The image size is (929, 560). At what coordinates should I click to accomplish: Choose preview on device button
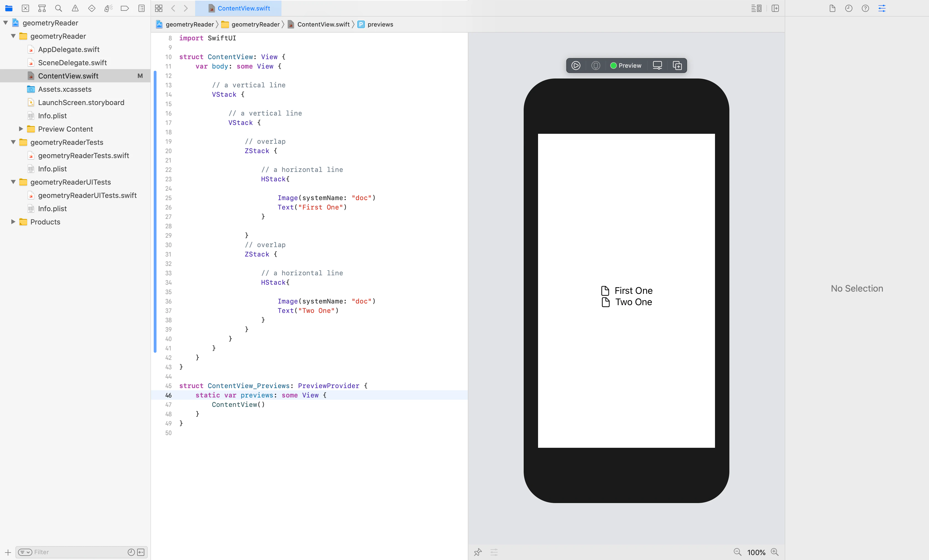click(x=657, y=66)
